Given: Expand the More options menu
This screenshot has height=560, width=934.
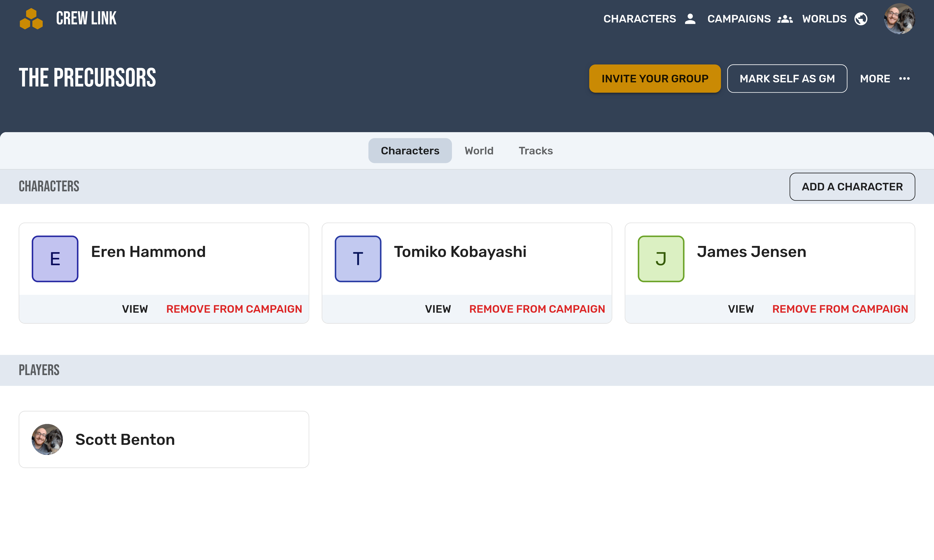Looking at the screenshot, I should coord(875,78).
